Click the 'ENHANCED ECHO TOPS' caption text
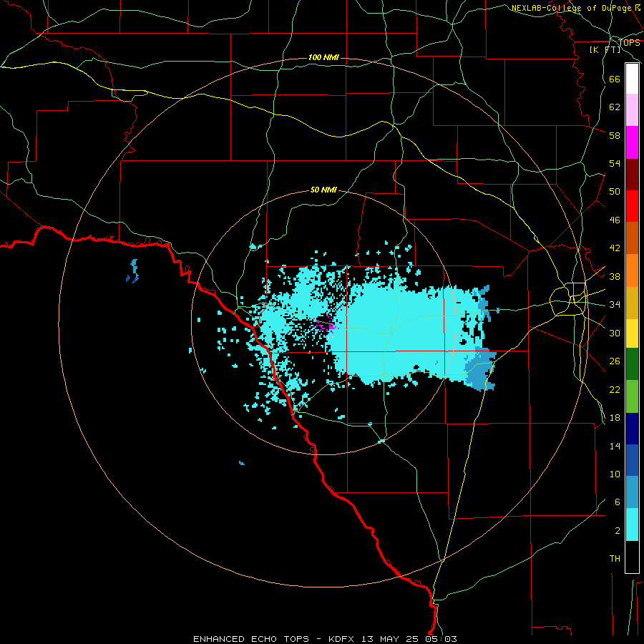 click(251, 639)
